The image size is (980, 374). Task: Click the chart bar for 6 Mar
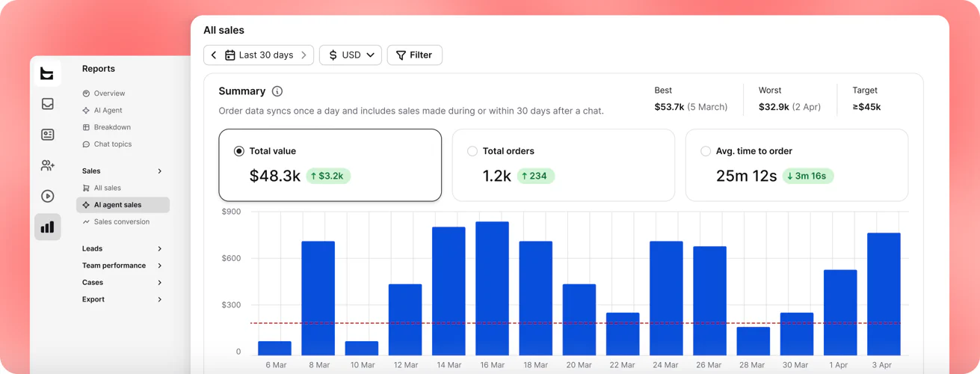pos(274,349)
